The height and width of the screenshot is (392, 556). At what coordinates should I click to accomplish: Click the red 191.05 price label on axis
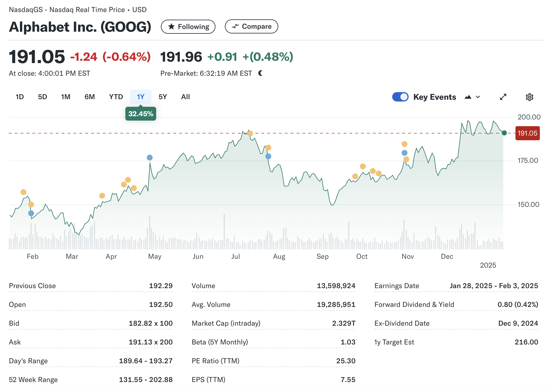pos(528,133)
